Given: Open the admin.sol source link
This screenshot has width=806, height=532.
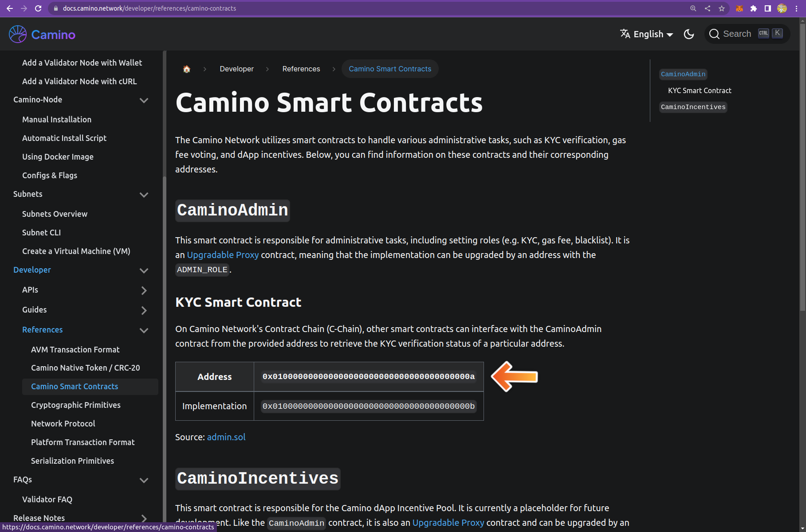Looking at the screenshot, I should 226,437.
